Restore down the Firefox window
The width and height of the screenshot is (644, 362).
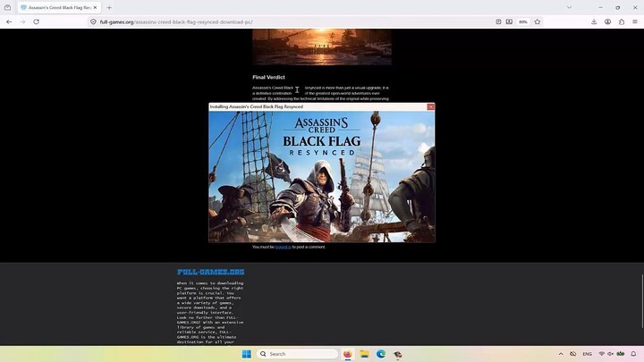tap(618, 7)
